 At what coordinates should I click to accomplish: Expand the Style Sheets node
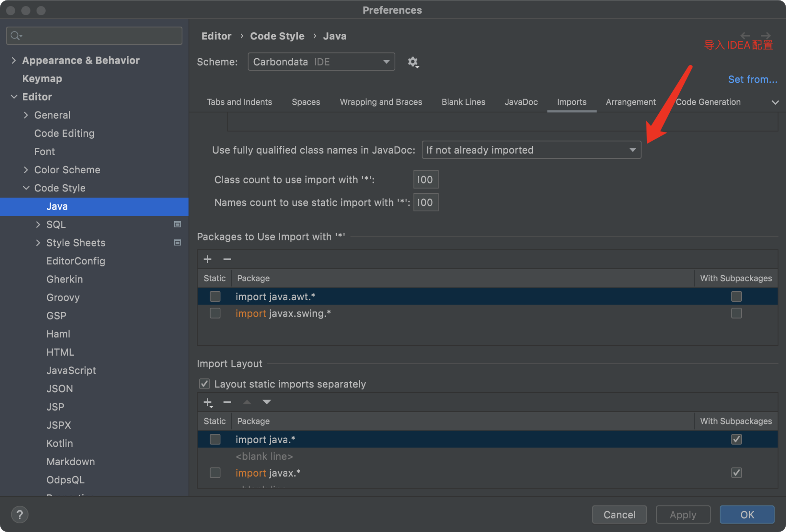pyautogui.click(x=38, y=243)
